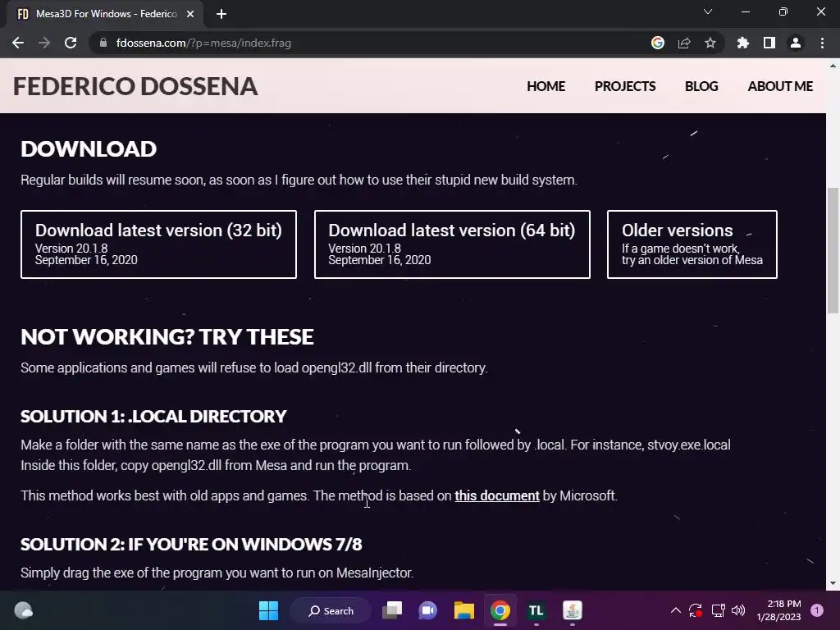View site information via the lock icon
840x630 pixels.
coord(103,43)
